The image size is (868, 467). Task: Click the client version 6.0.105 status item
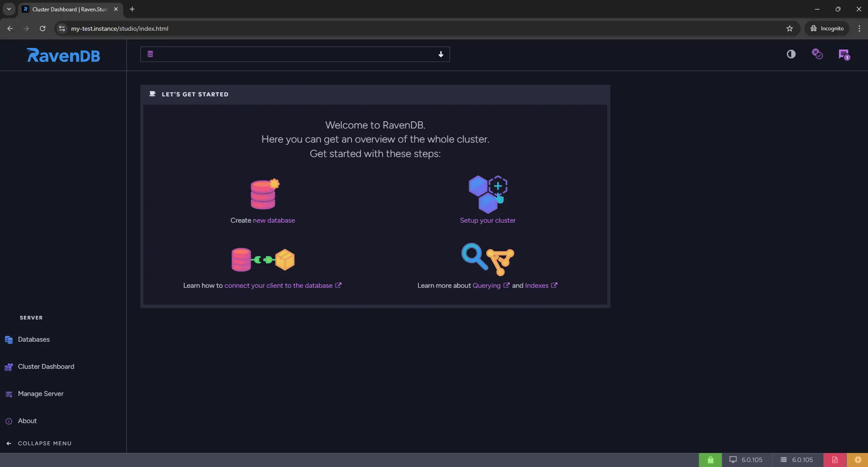point(747,460)
